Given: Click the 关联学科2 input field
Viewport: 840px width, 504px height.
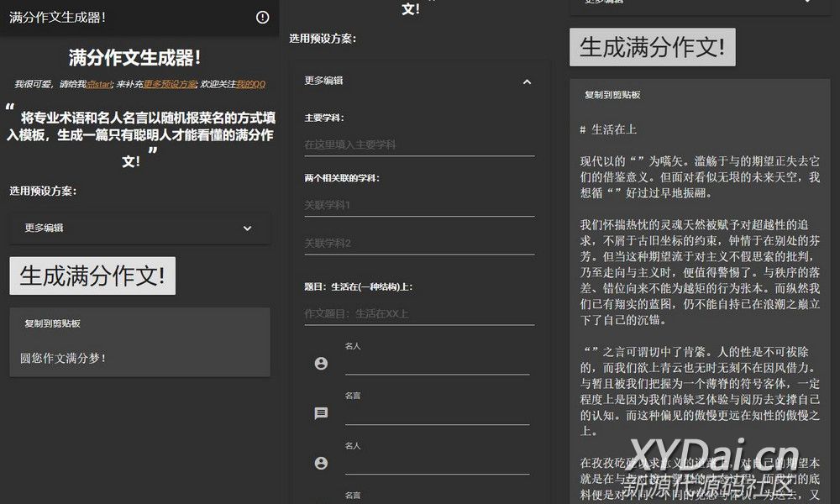Looking at the screenshot, I should tap(419, 244).
